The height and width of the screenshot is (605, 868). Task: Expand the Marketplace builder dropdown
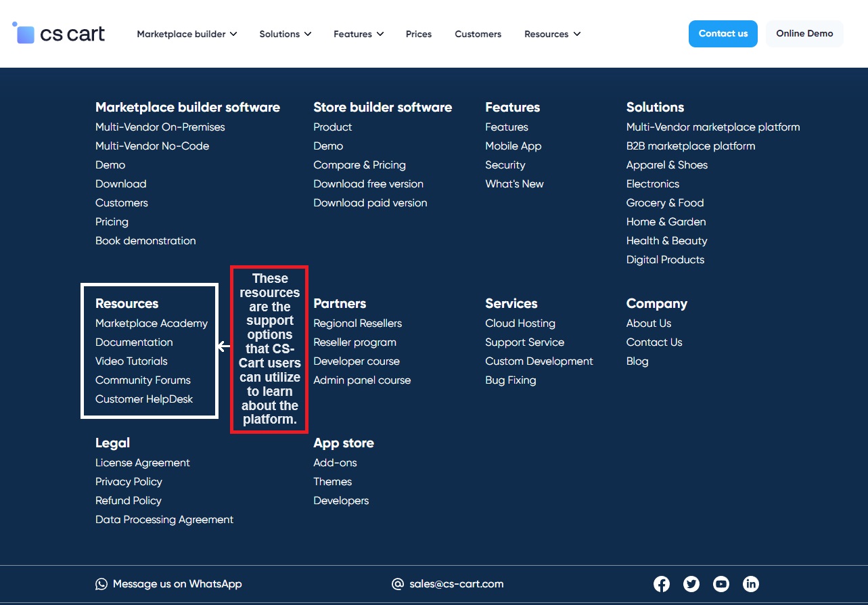pos(187,34)
